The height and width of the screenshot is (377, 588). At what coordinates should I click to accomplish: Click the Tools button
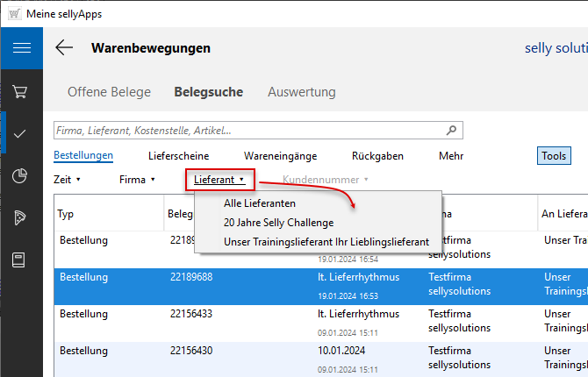(x=553, y=156)
